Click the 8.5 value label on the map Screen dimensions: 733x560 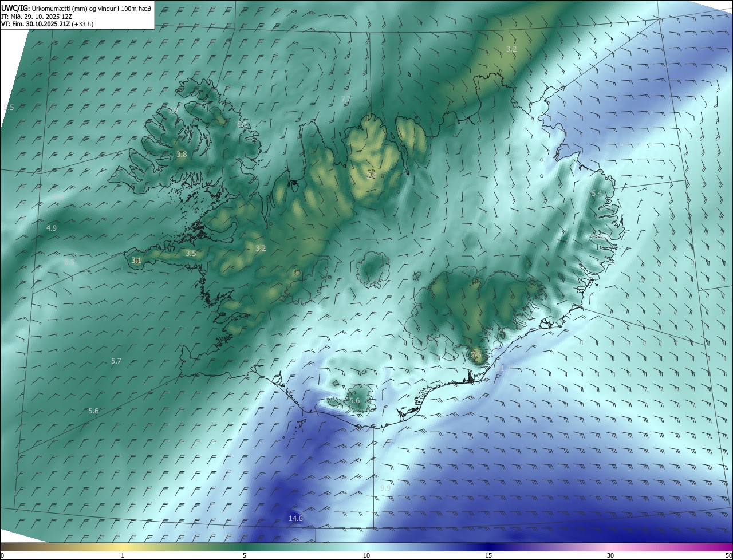pyautogui.click(x=69, y=261)
